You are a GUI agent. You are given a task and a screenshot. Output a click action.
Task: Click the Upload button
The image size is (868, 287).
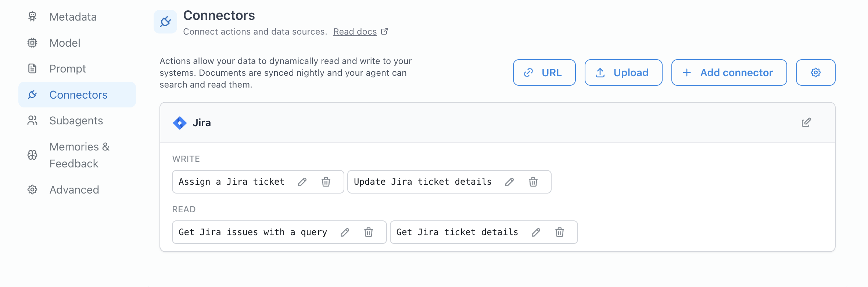(623, 72)
